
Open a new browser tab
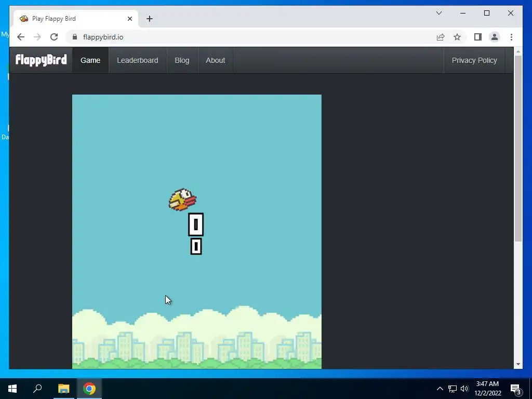point(150,19)
